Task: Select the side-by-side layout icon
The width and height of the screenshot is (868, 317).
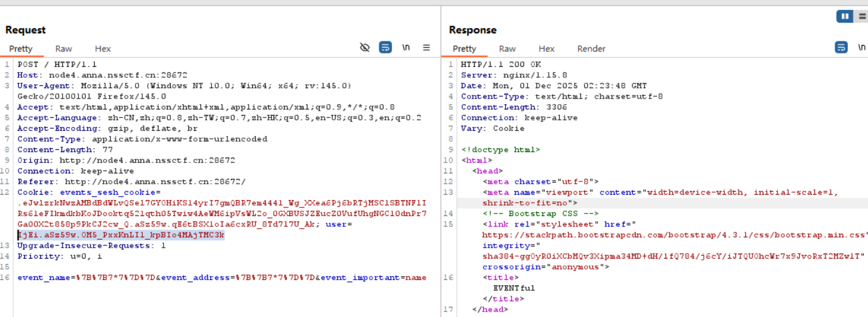Action: (x=845, y=16)
